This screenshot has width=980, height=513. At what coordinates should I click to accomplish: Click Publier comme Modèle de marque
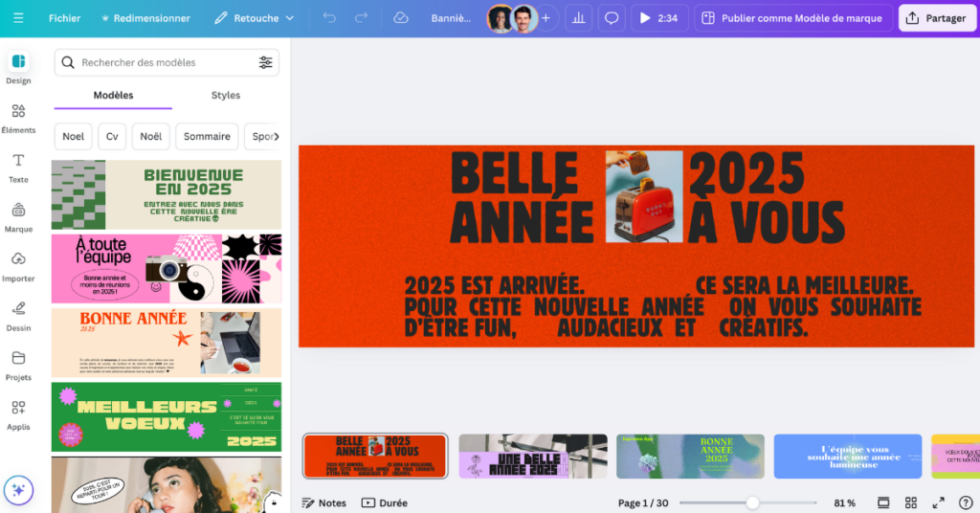point(793,18)
